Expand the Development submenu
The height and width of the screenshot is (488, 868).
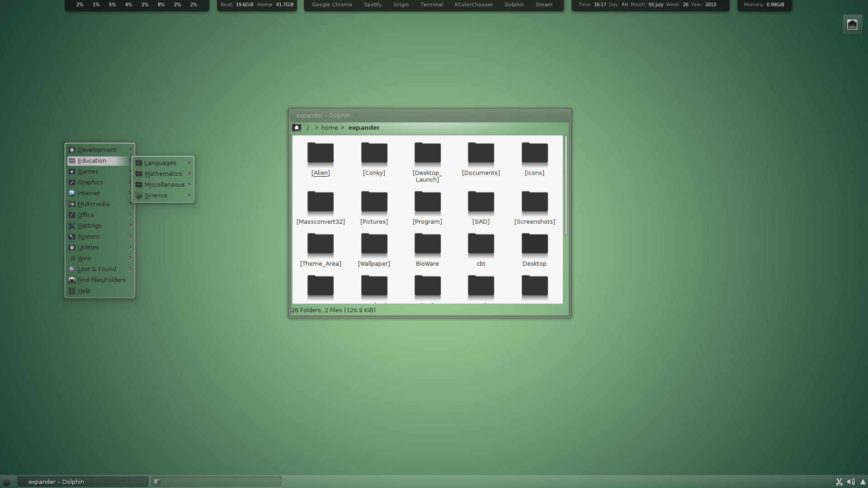100,150
